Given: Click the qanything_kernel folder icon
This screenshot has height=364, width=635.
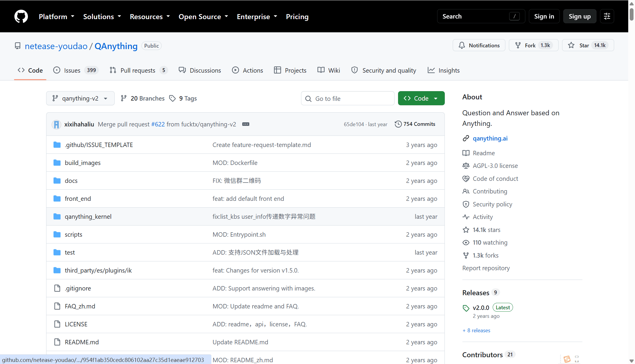Looking at the screenshot, I should tap(57, 216).
